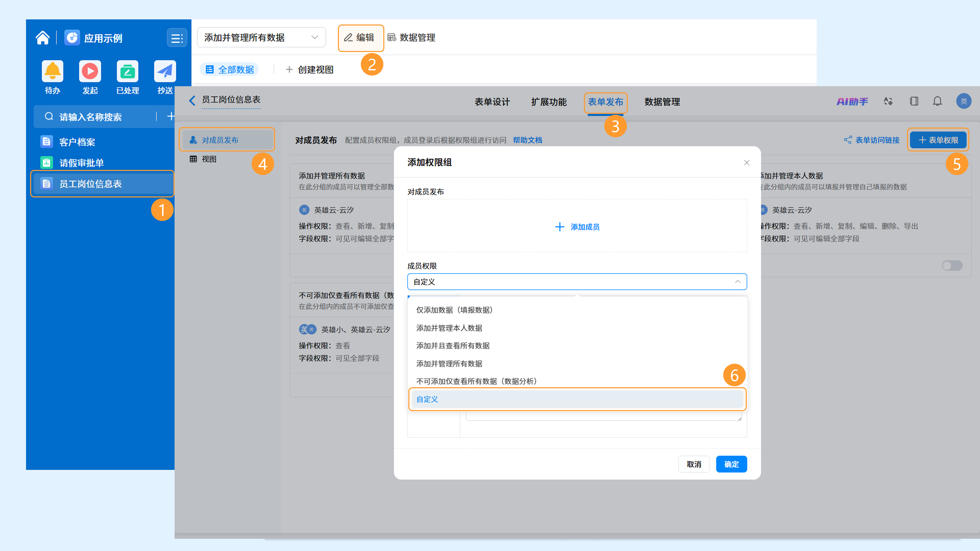Open 发起 play icon

coord(90,71)
